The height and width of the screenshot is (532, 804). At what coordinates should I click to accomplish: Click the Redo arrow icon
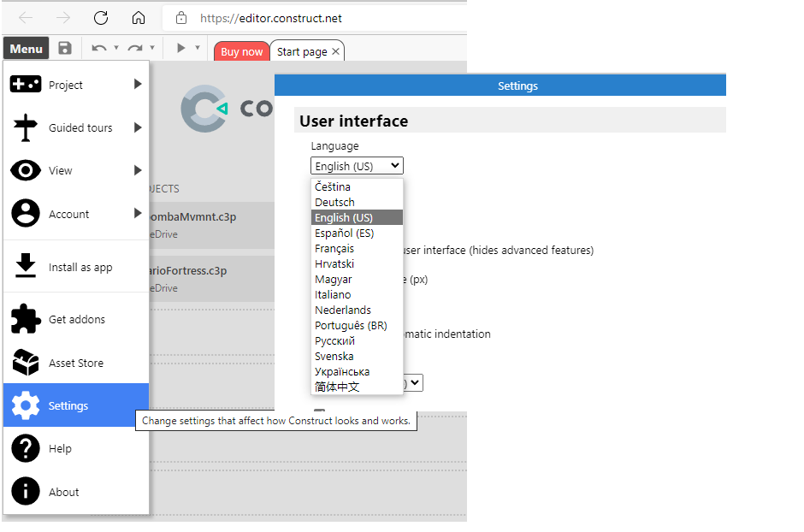point(135,48)
